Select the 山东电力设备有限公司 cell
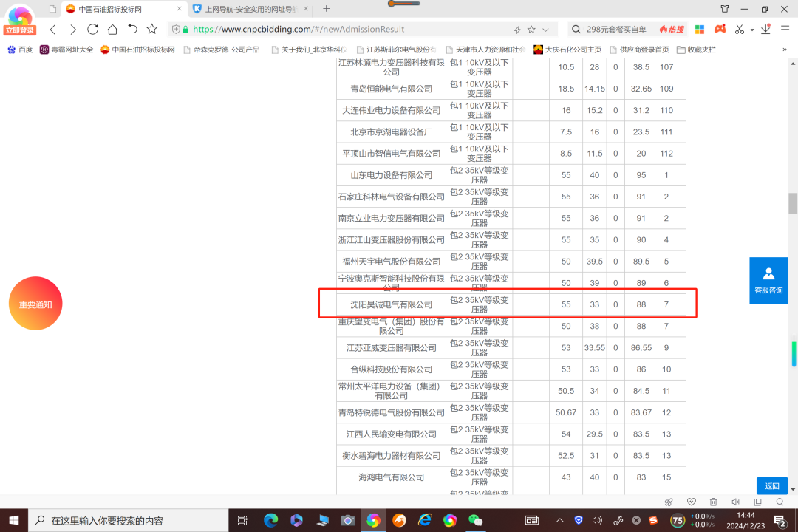 [391, 175]
